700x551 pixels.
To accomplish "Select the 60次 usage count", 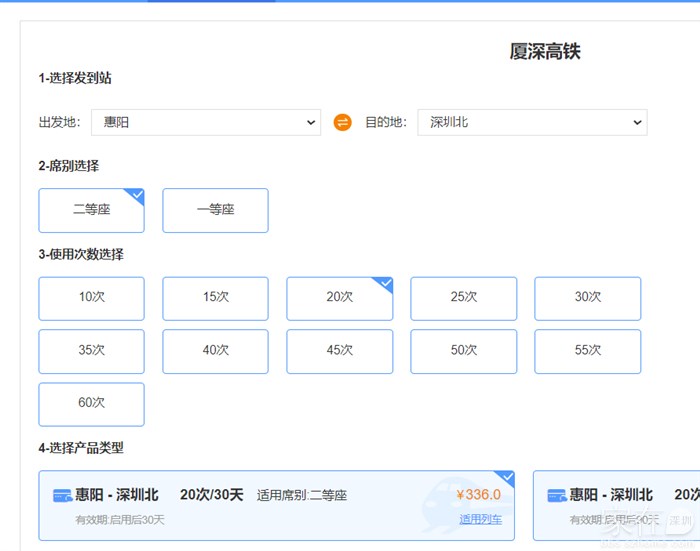I will [x=91, y=404].
